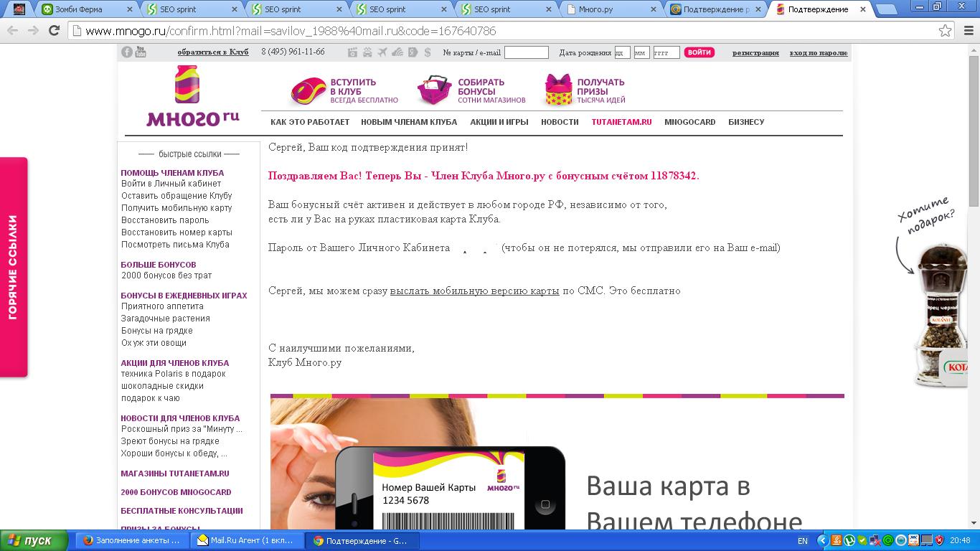Open the 'подарок к чаю' link
This screenshot has width=980, height=551.
151,398
